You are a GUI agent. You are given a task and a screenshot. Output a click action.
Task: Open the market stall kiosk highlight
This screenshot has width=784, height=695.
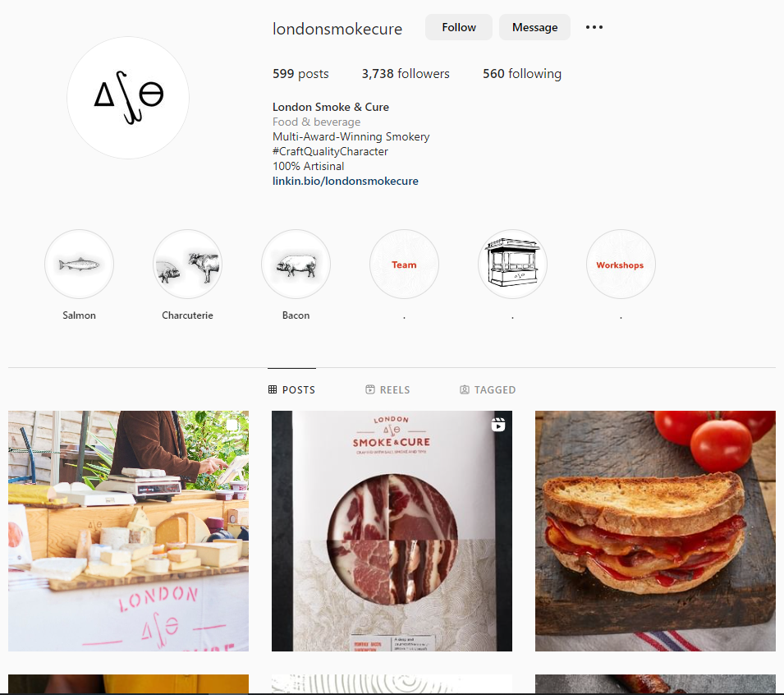(512, 265)
